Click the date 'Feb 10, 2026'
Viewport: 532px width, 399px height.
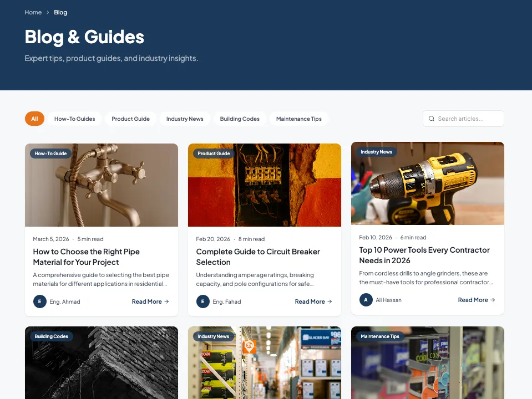[376, 237]
